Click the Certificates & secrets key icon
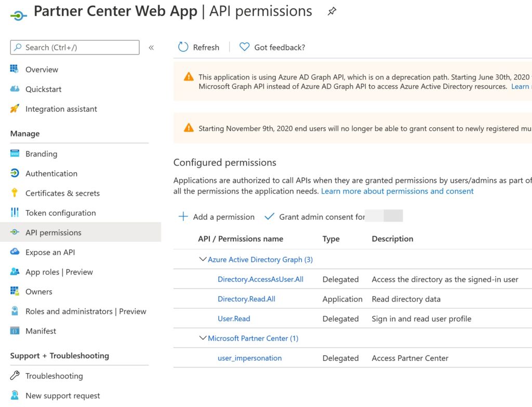Image resolution: width=532 pixels, height=407 pixels. 14,193
